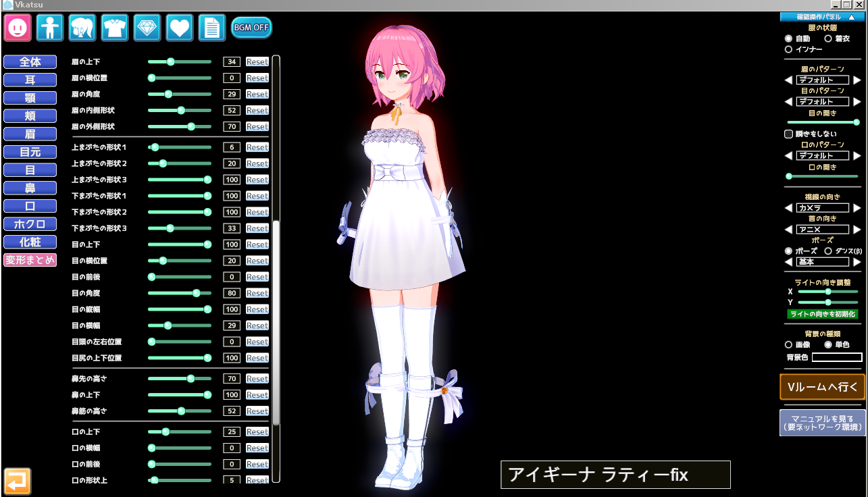
Task: Go to next eyebrow pattern with right arrow
Action: 857,80
